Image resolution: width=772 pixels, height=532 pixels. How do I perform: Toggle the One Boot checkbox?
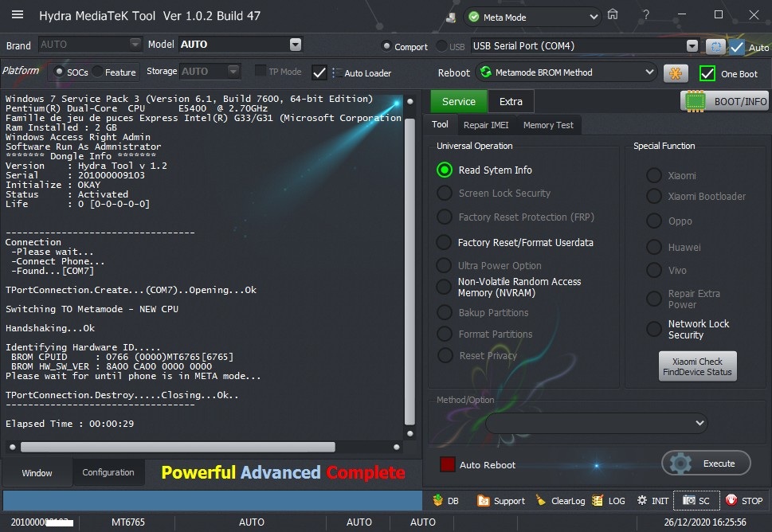[707, 74]
